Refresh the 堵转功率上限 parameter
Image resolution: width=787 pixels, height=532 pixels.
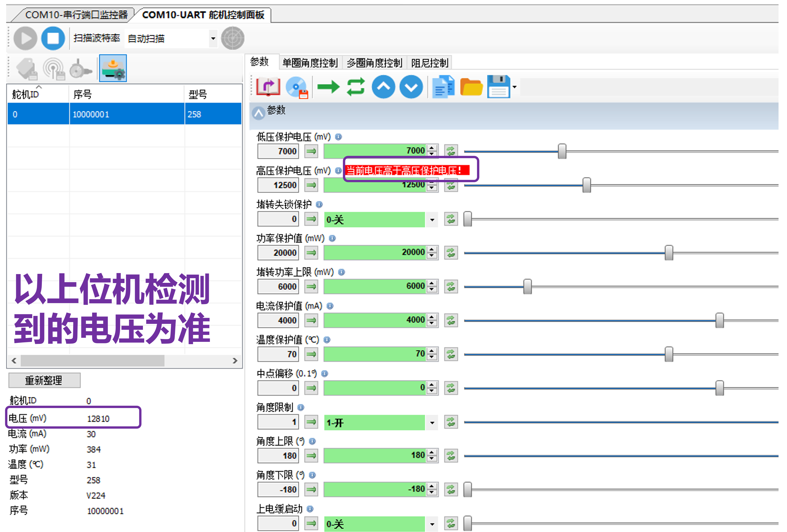point(451,286)
